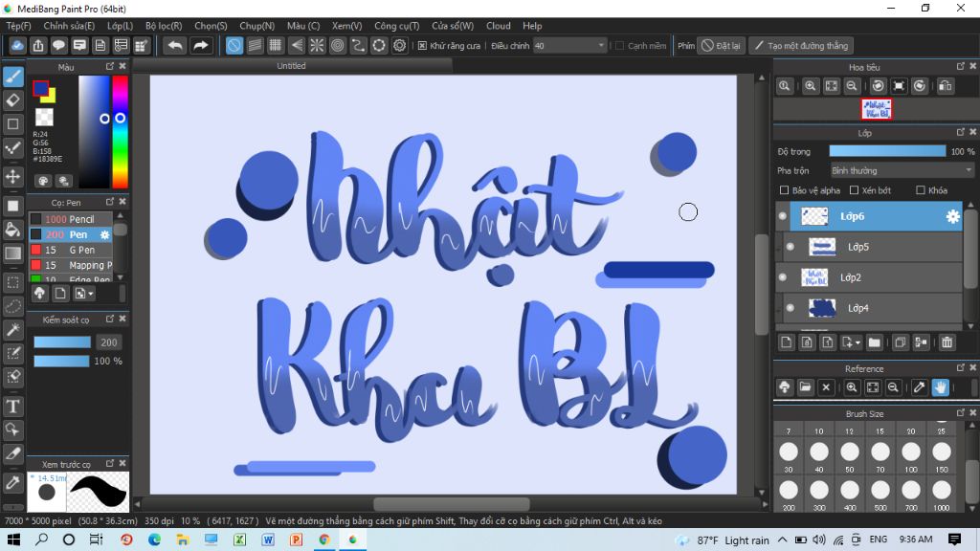Viewport: 980px width, 551px height.
Task: Click Đặt lại reset button
Action: [722, 46]
